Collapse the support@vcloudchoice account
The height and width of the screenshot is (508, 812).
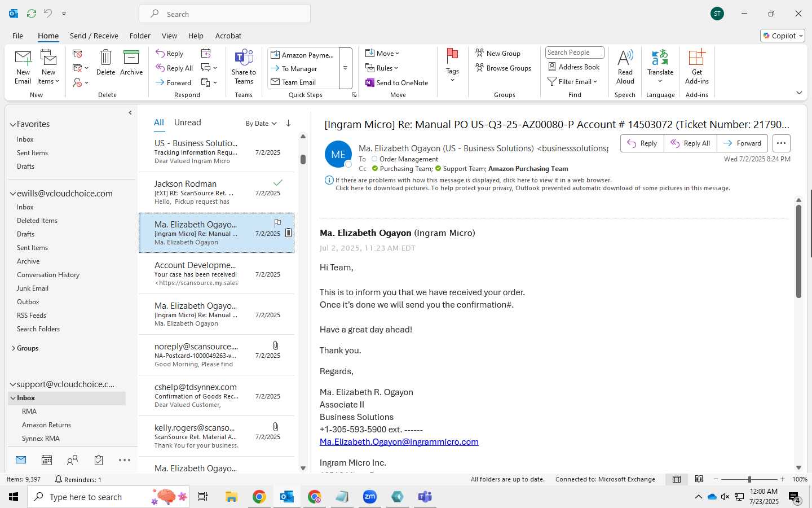coord(13,384)
